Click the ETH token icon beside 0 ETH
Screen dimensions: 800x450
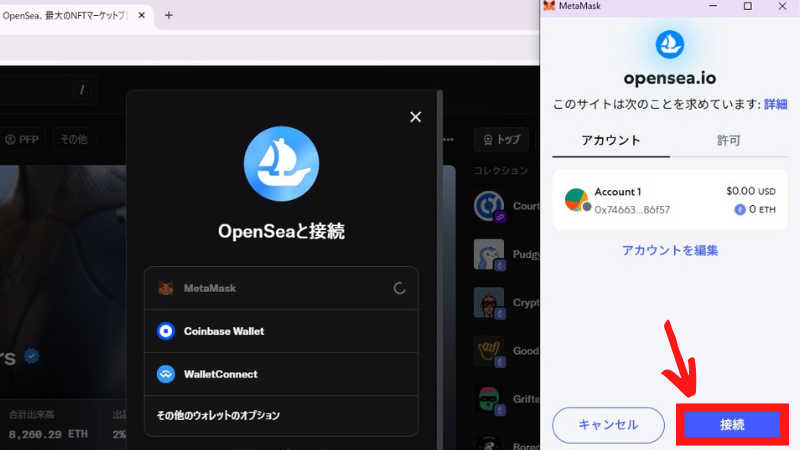point(740,209)
